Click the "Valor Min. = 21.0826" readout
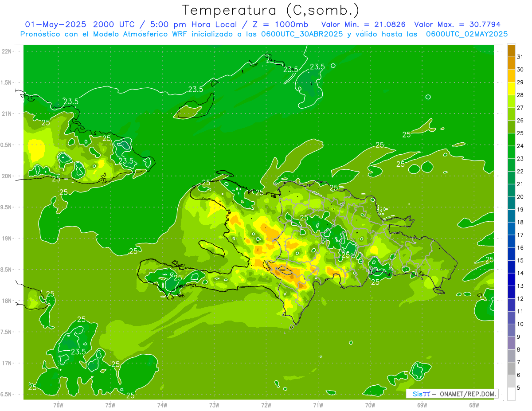532x411 pixels. [363, 24]
